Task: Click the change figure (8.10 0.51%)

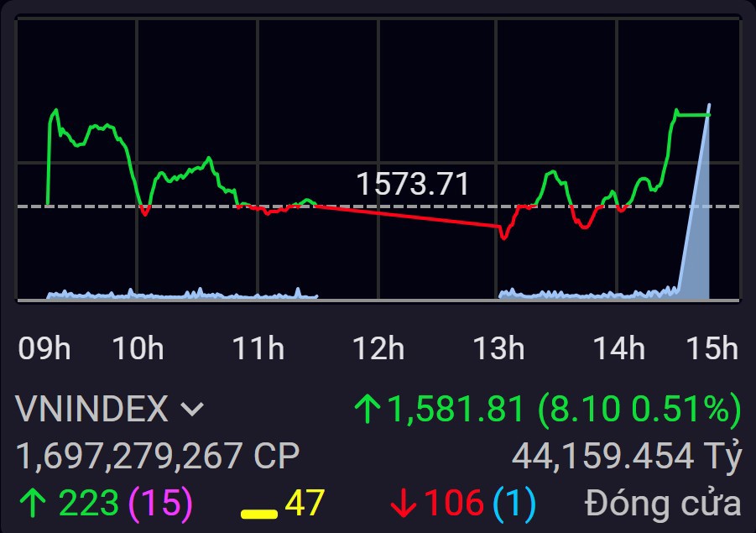Action: point(639,409)
